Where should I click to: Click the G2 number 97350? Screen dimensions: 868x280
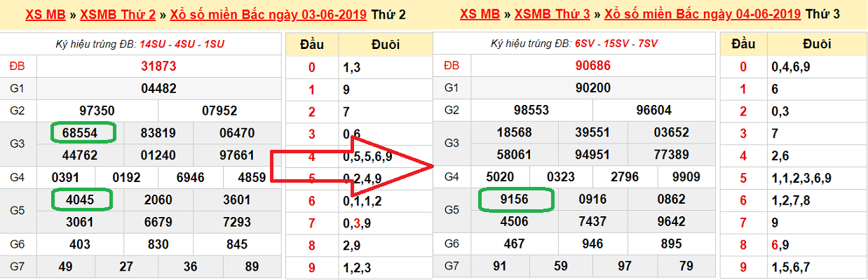coord(97,111)
